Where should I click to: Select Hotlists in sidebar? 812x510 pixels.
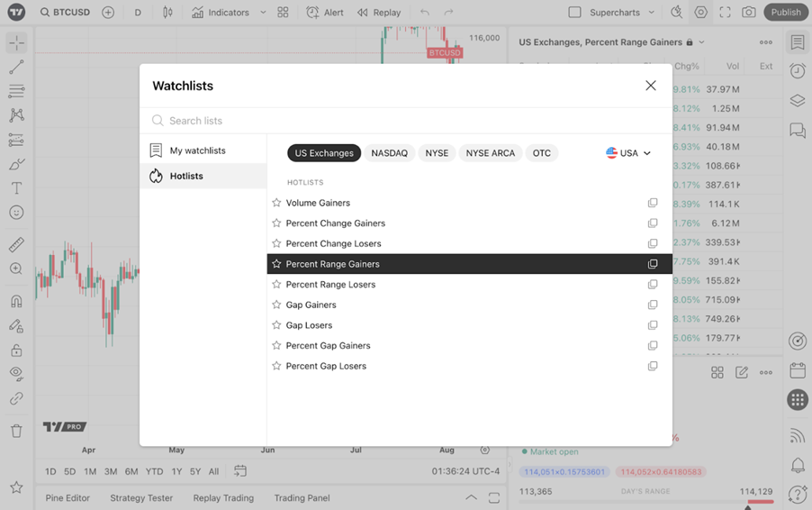pos(203,176)
